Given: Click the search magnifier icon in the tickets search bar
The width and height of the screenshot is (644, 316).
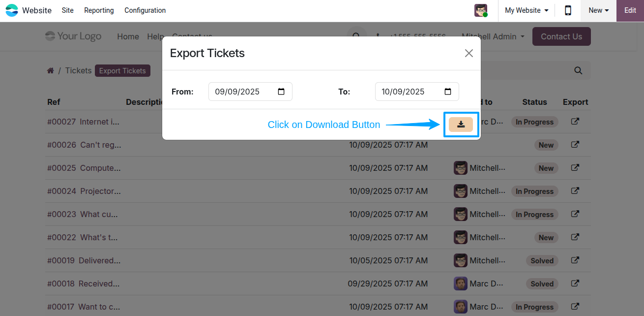Looking at the screenshot, I should (578, 70).
